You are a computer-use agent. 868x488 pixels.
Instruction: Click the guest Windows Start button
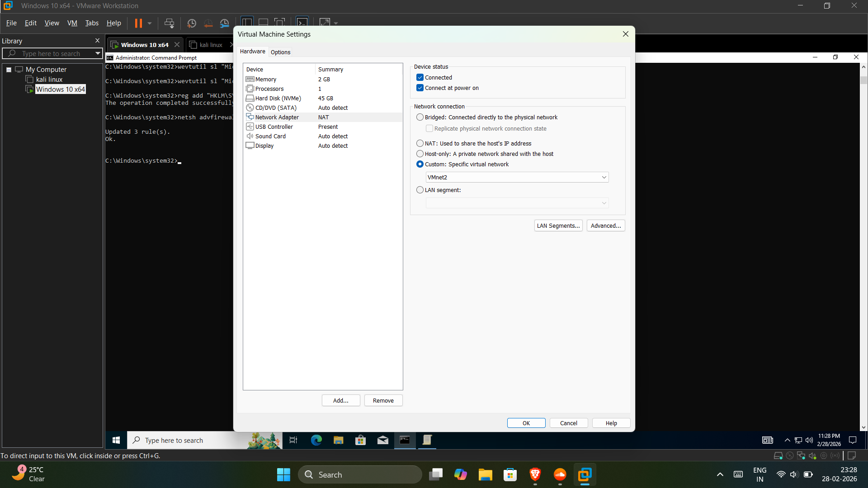[x=116, y=440]
